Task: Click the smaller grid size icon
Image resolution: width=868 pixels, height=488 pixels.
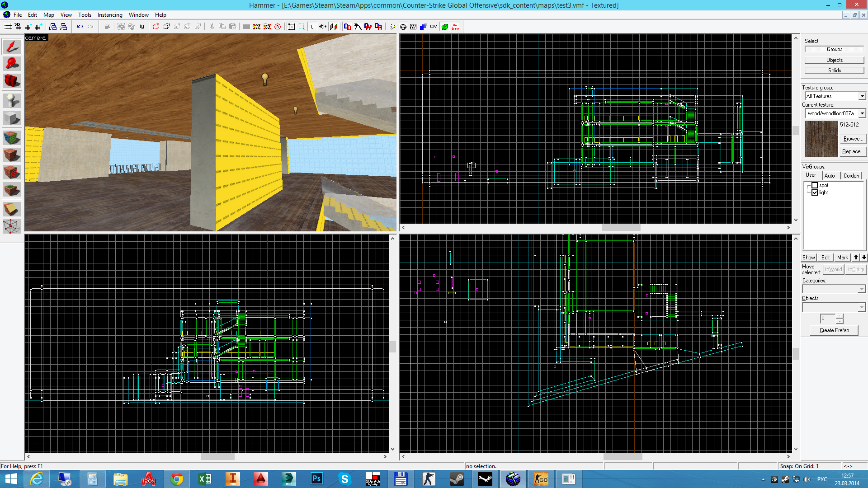Action: pos(28,27)
